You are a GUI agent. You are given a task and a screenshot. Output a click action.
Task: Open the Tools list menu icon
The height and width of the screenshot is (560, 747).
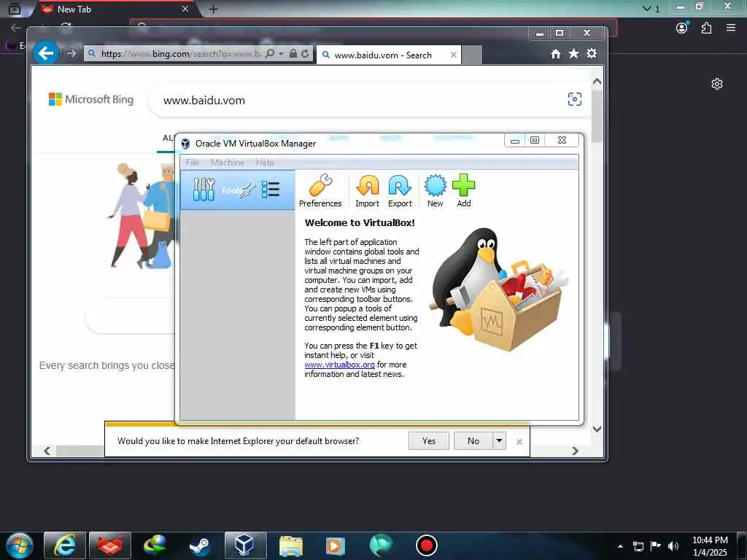[x=271, y=190]
